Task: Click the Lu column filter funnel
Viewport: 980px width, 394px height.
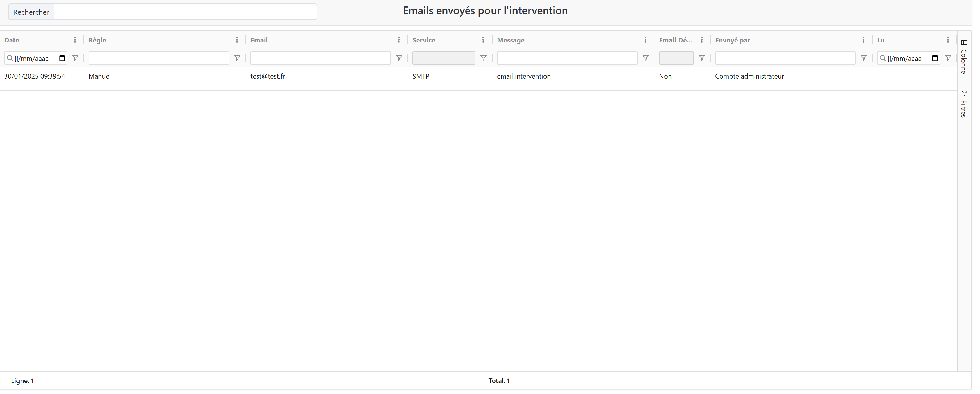Action: [x=948, y=58]
